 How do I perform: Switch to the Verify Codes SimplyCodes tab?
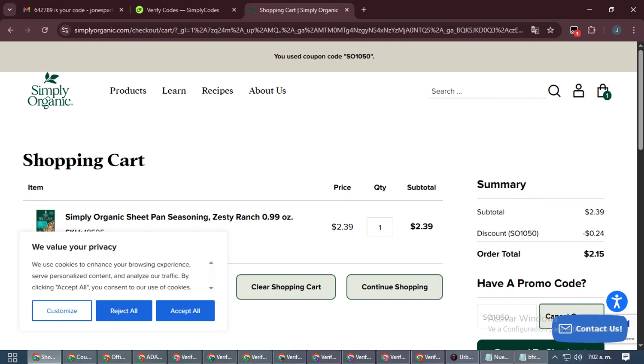[183, 10]
